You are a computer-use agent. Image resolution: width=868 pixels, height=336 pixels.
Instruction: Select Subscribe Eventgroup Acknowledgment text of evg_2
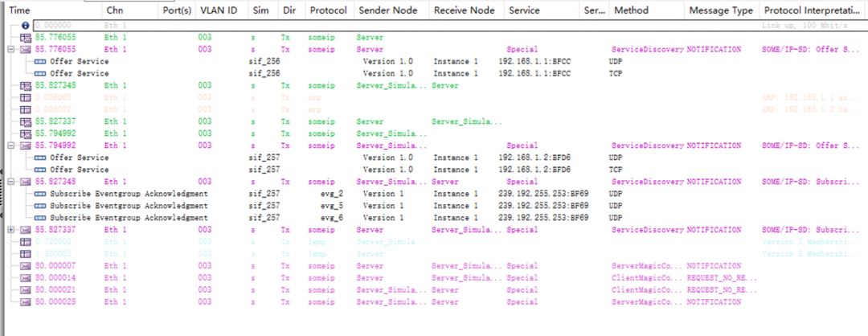(x=129, y=194)
